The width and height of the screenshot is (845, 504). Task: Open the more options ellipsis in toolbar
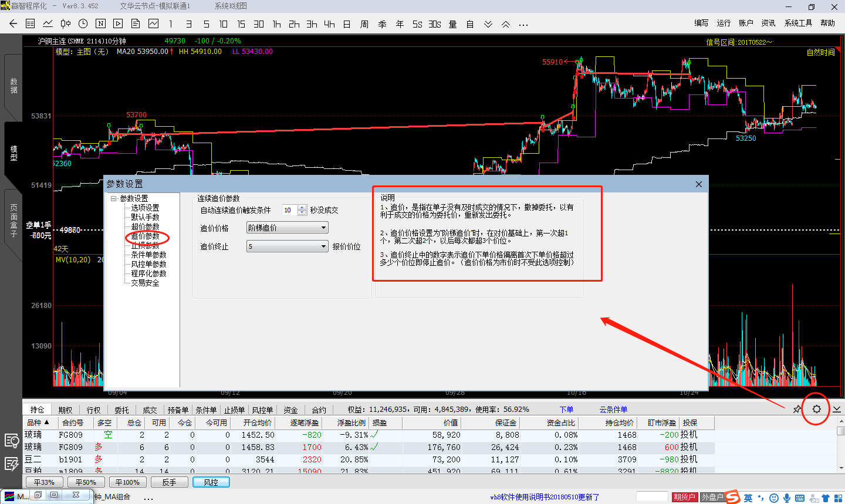[x=523, y=25]
